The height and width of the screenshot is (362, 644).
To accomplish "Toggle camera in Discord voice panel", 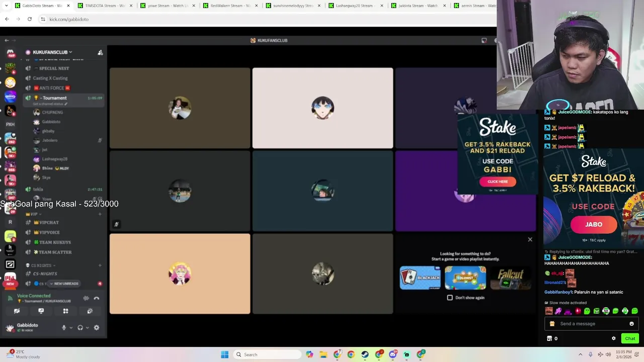I will tap(17, 311).
